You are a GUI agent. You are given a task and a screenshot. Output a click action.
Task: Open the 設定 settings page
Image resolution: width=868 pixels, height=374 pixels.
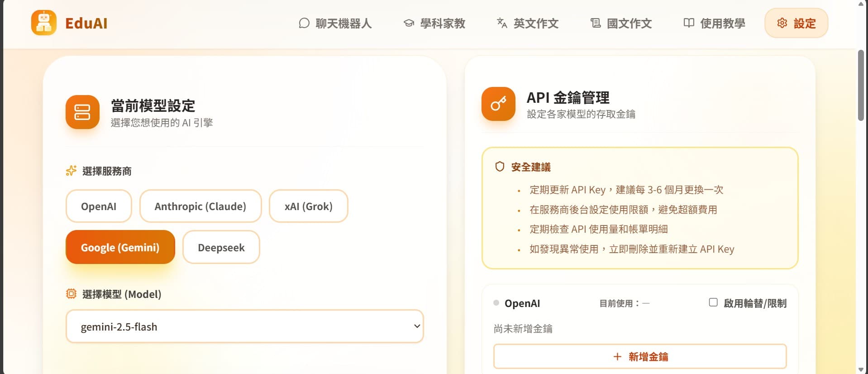[796, 23]
